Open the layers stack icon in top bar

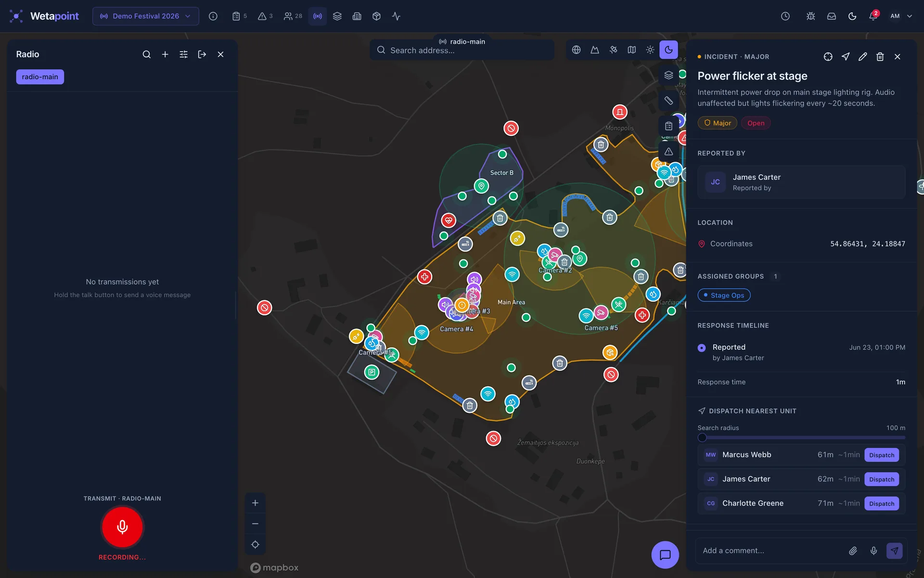[x=337, y=16]
